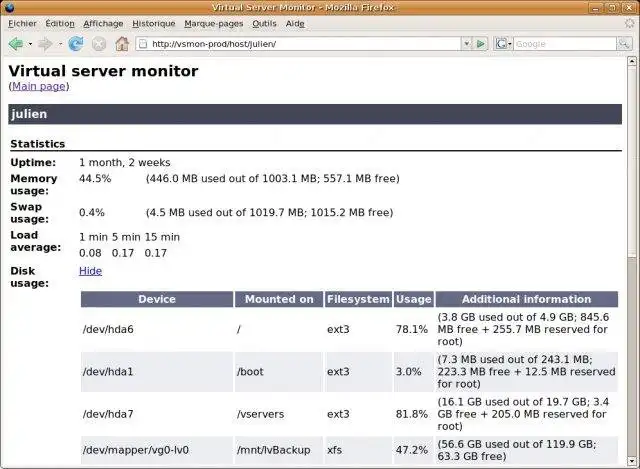640x469 pixels.
Task: Open the Aide menu
Action: coord(295,24)
